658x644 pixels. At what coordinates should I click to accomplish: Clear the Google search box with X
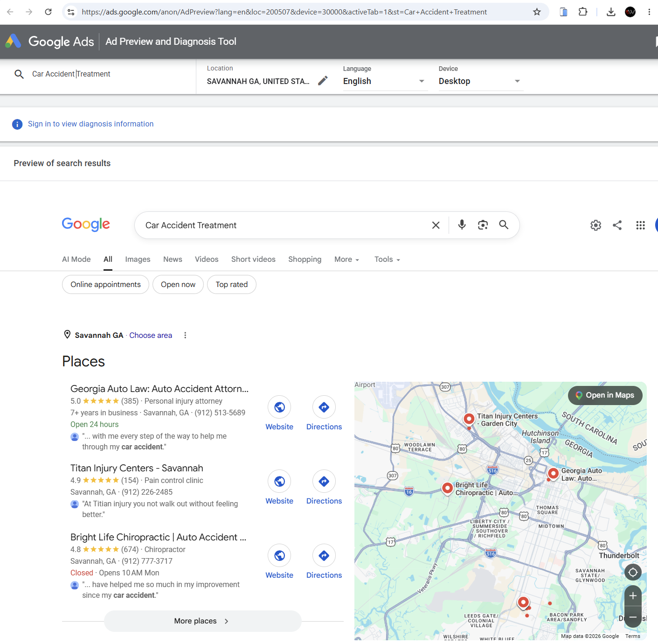pos(436,225)
